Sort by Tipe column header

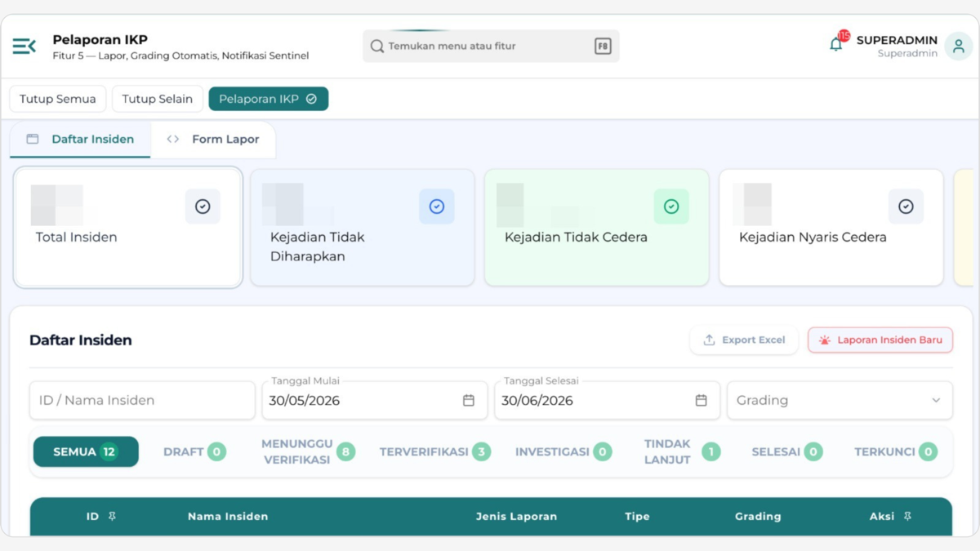tap(637, 517)
